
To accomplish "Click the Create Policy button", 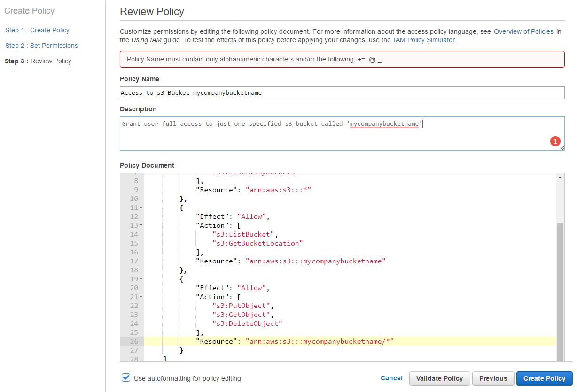I will click(x=545, y=378).
